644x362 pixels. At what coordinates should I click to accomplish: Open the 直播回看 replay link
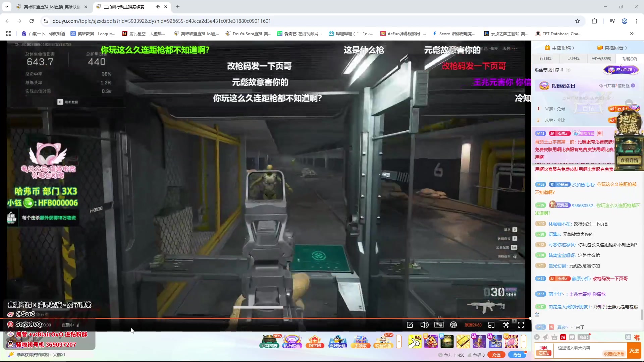[612, 48]
